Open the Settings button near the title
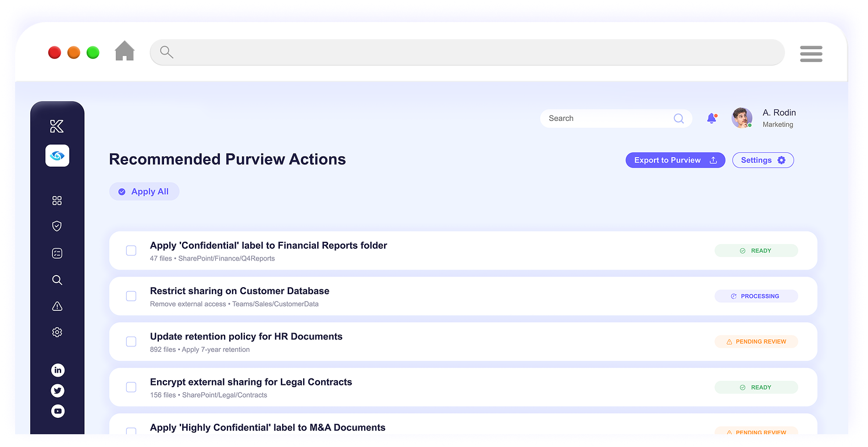This screenshot has width=868, height=447. pyautogui.click(x=763, y=160)
